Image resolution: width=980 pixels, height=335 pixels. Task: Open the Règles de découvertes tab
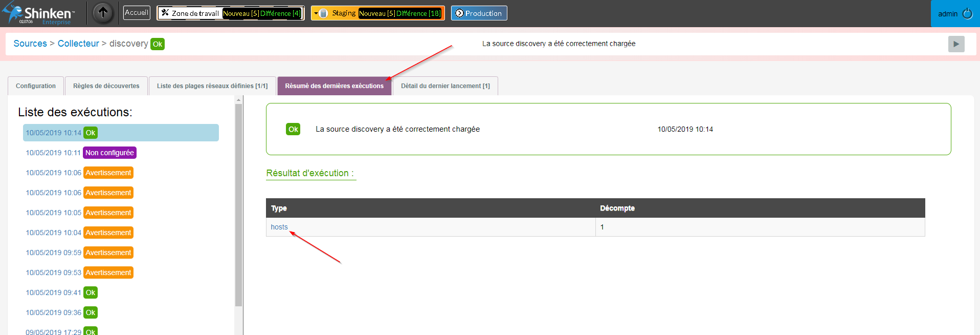(106, 86)
